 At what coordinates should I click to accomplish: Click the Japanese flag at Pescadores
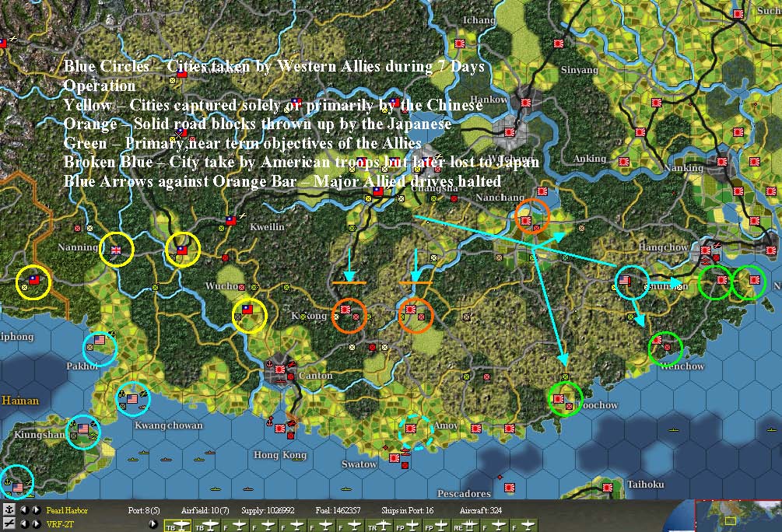point(509,487)
